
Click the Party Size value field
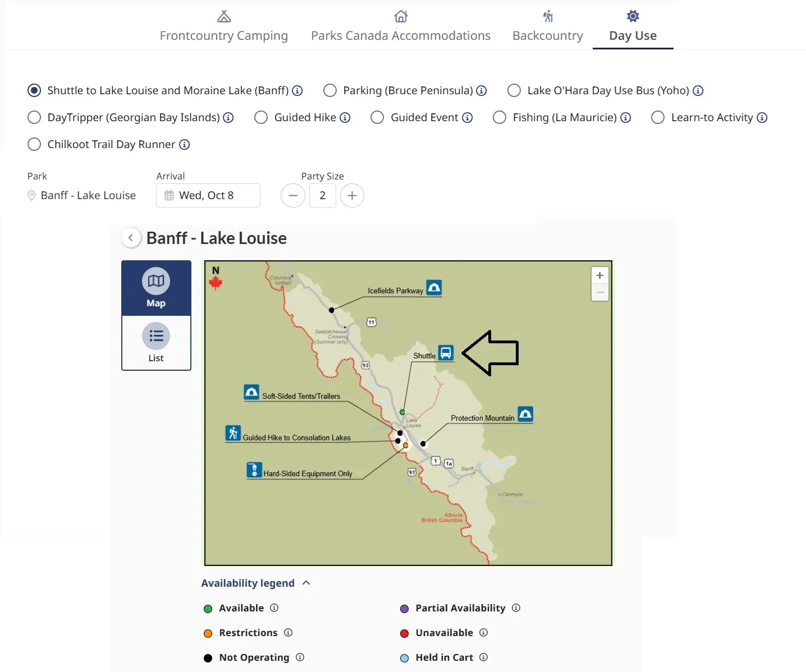pos(323,195)
